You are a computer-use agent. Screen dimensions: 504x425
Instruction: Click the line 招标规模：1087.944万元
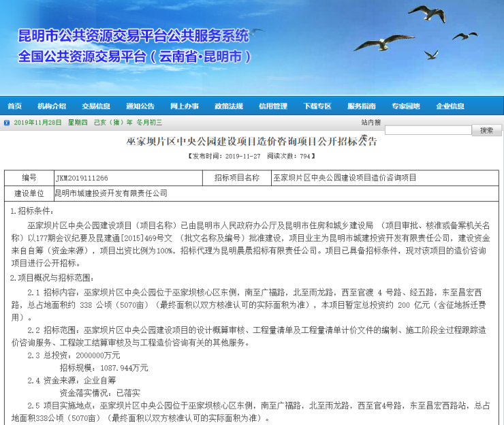104,368
